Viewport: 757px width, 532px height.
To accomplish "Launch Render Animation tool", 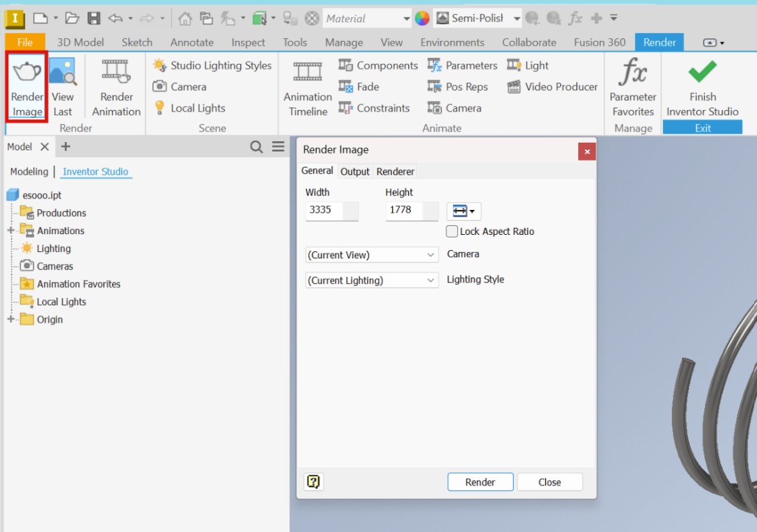I will [x=116, y=87].
